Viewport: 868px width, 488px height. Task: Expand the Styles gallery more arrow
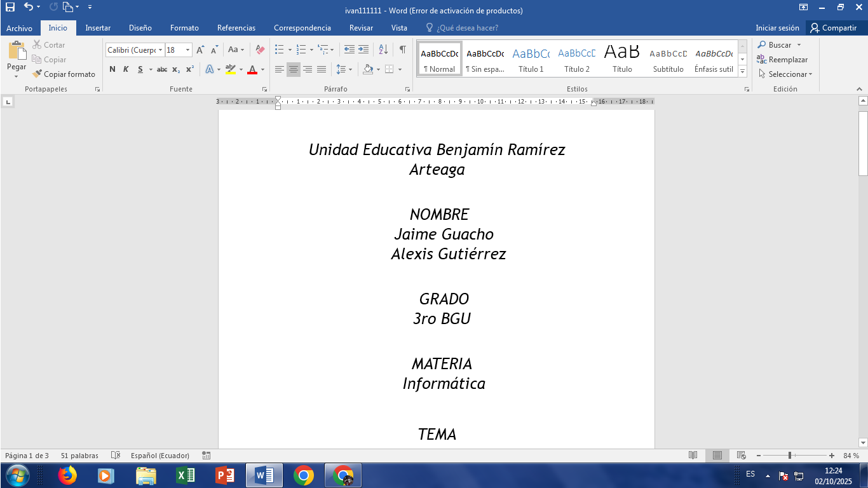point(743,72)
